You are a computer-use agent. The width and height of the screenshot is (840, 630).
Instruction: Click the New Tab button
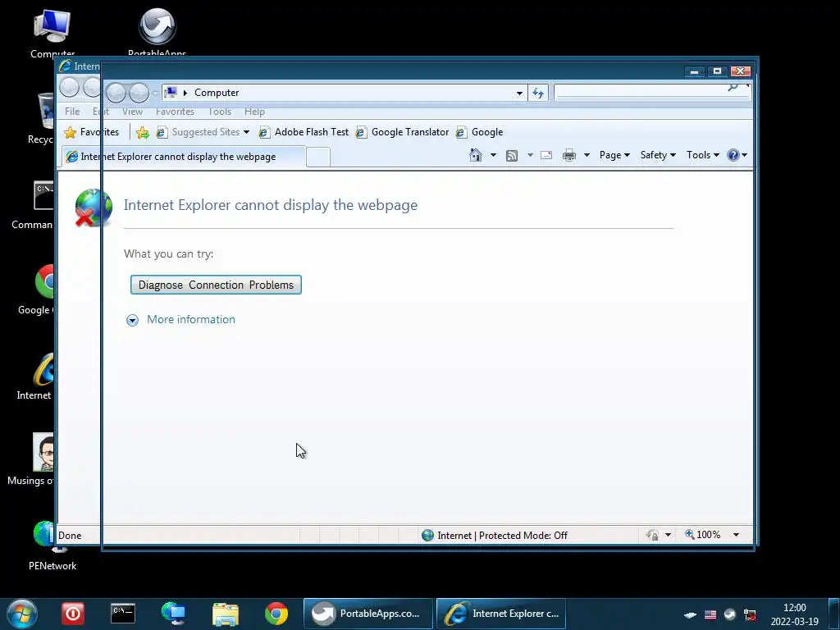pyautogui.click(x=318, y=157)
